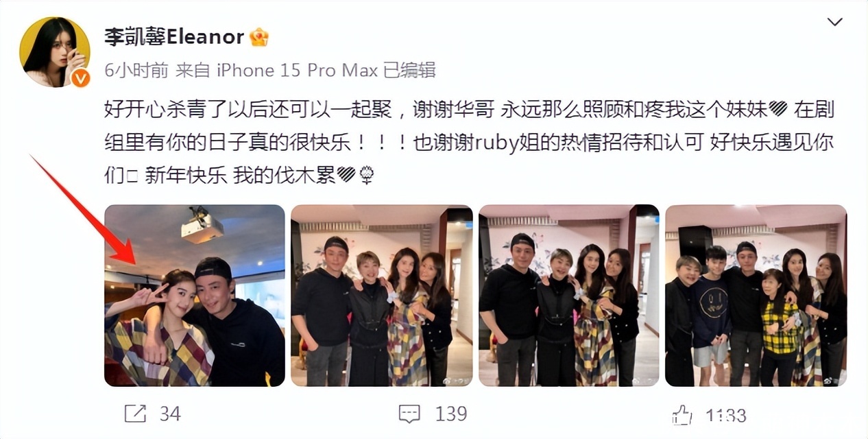Tap the orange verified badge on avatar

80,78
